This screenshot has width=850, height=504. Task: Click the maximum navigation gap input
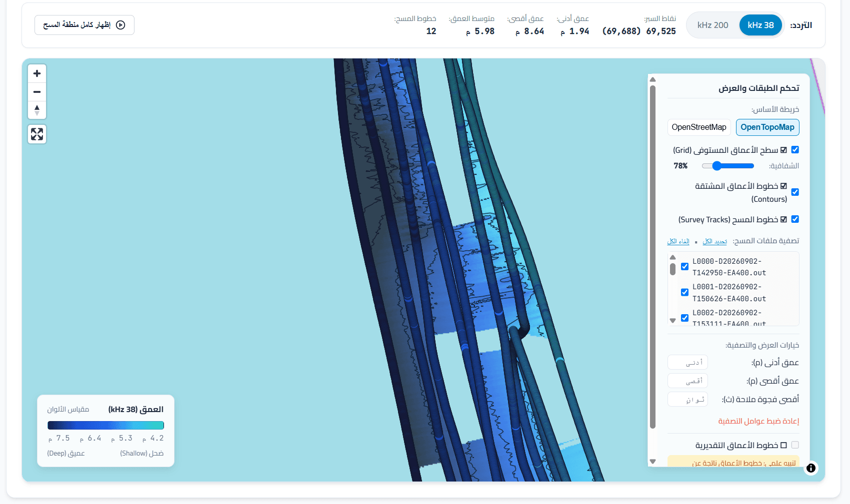(687, 400)
